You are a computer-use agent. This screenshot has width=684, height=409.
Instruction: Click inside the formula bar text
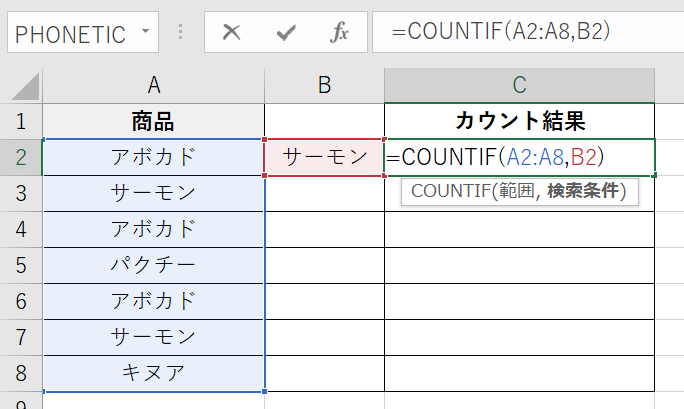tap(520, 32)
